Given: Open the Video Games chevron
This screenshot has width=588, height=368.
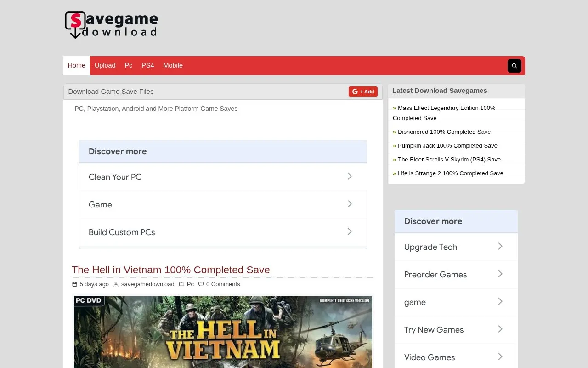Looking at the screenshot, I should (500, 356).
